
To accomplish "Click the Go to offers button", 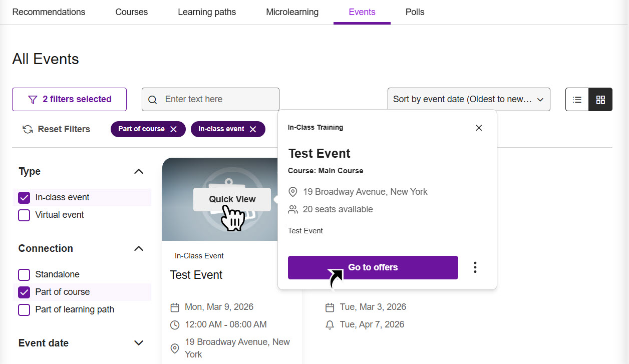I will point(373,267).
